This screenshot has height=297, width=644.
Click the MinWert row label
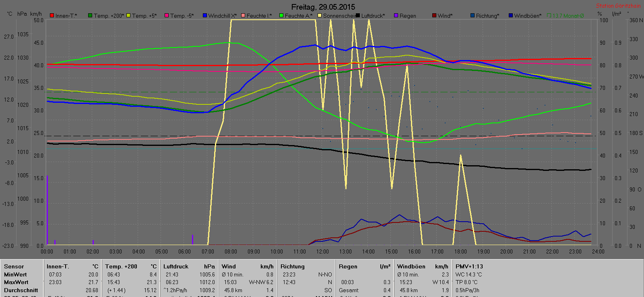pyautogui.click(x=15, y=274)
